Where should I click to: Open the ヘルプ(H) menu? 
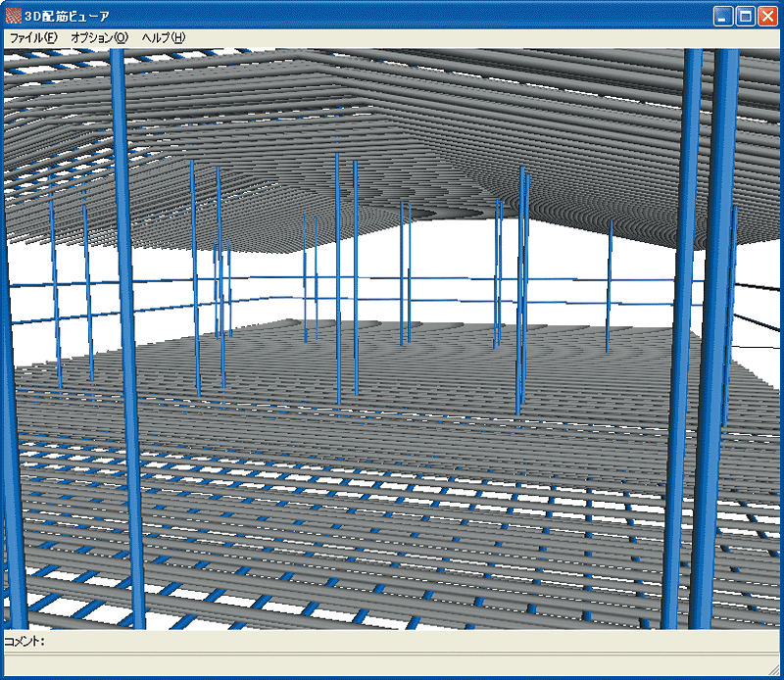coord(164,37)
